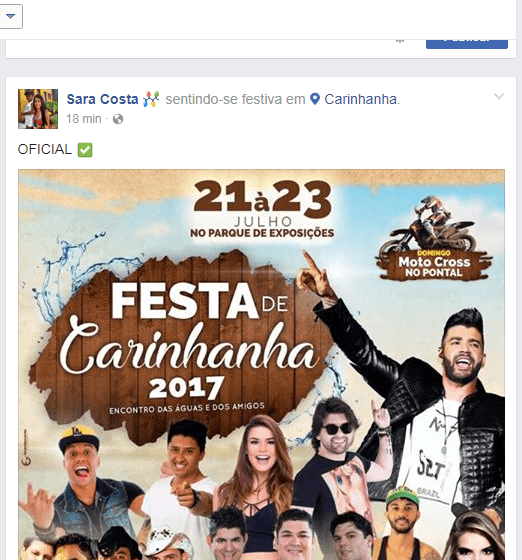522x560 pixels.
Task: Click the "No Parque de Exposições" poster text
Action: 262,233
